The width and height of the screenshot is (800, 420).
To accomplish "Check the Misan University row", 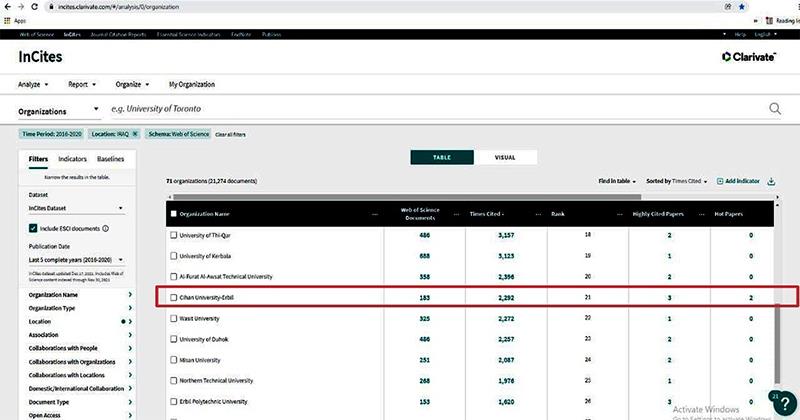I will coord(173,360).
